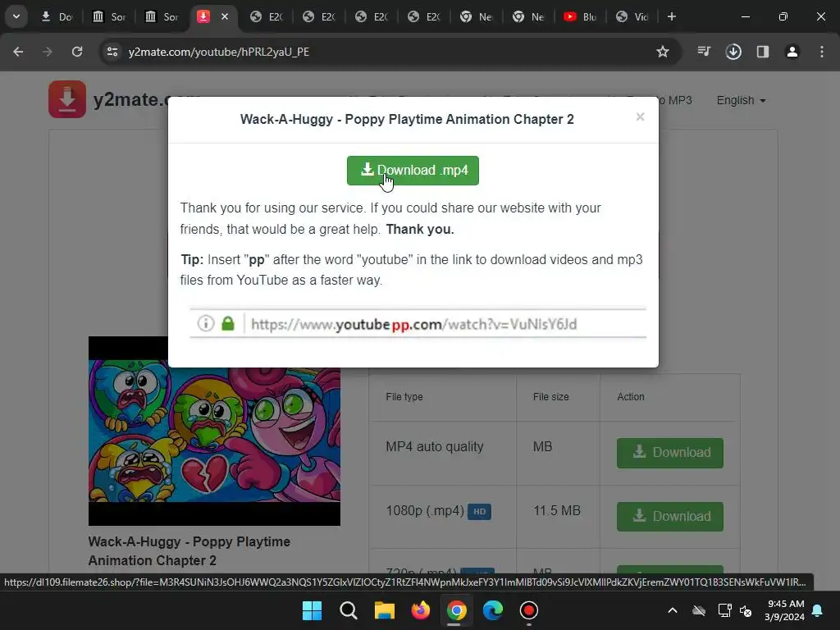Switch to the first 'Do' tab

pos(57,16)
